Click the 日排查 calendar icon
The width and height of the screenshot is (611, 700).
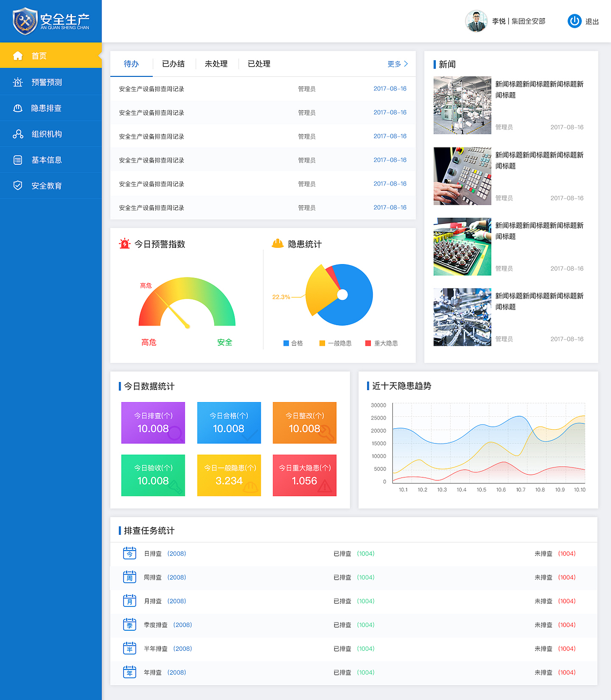click(129, 553)
